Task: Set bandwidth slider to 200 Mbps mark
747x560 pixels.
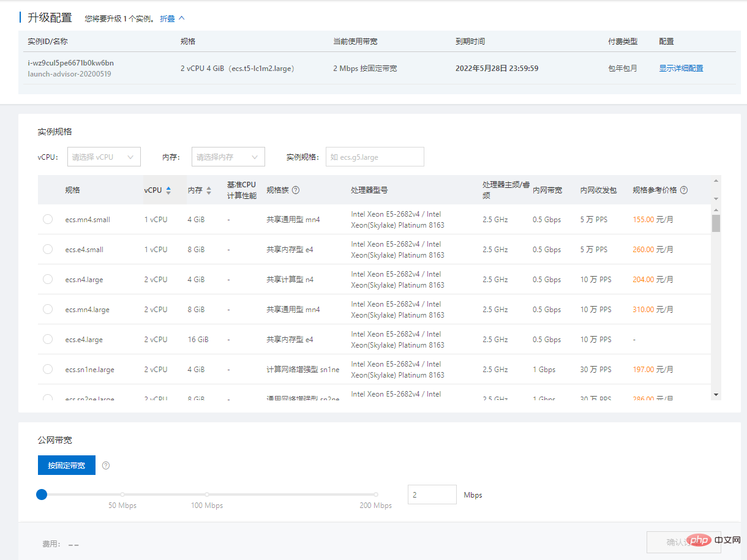Action: pyautogui.click(x=376, y=494)
